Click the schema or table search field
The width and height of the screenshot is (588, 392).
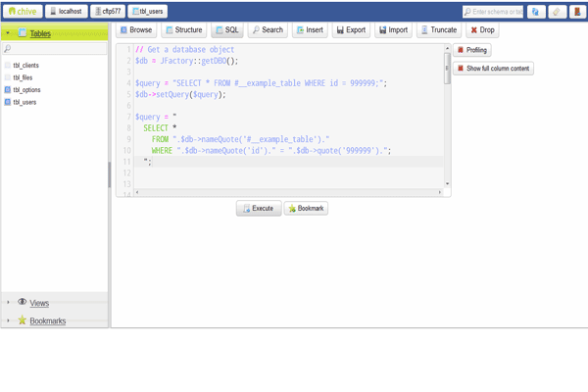(x=496, y=12)
